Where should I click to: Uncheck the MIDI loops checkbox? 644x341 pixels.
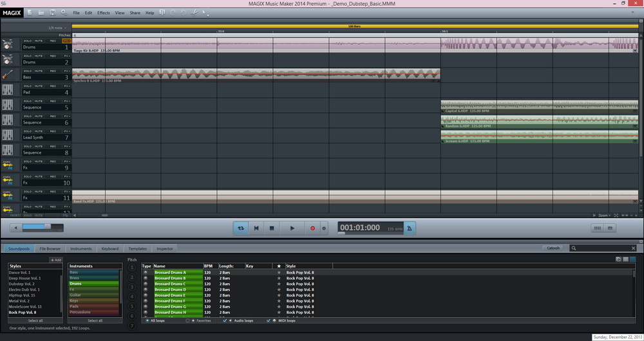click(269, 320)
